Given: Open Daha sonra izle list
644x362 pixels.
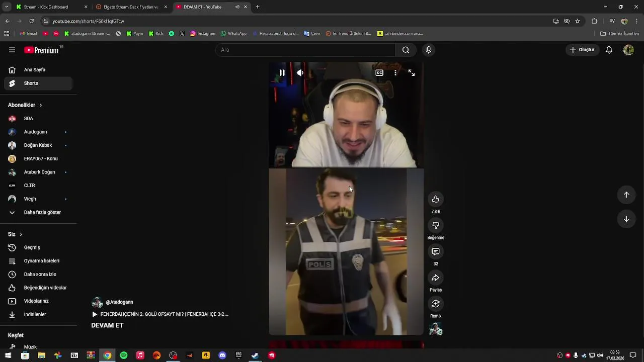Looking at the screenshot, I should point(38,275).
